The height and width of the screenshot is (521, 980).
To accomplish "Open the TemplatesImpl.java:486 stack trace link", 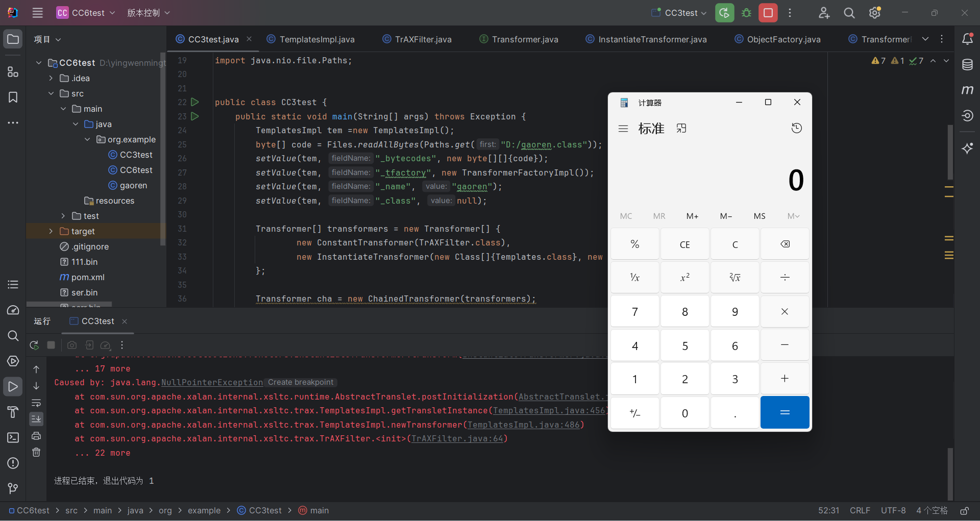I will click(x=524, y=425).
